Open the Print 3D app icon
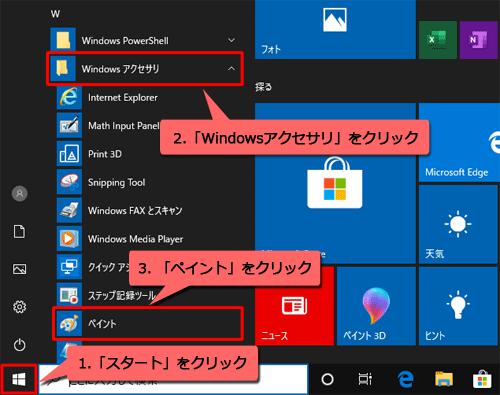The width and height of the screenshot is (500, 395). [x=69, y=154]
